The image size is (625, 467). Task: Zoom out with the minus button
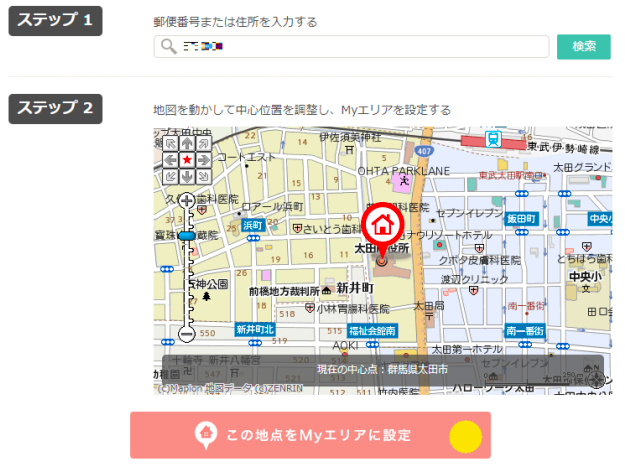tap(187, 333)
